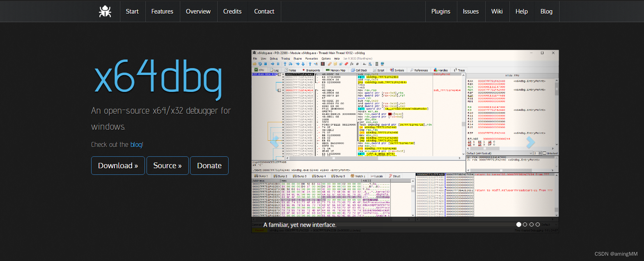This screenshot has height=261, width=644.
Task: Click Restart icon in debugger toolbar
Action: click(260, 64)
